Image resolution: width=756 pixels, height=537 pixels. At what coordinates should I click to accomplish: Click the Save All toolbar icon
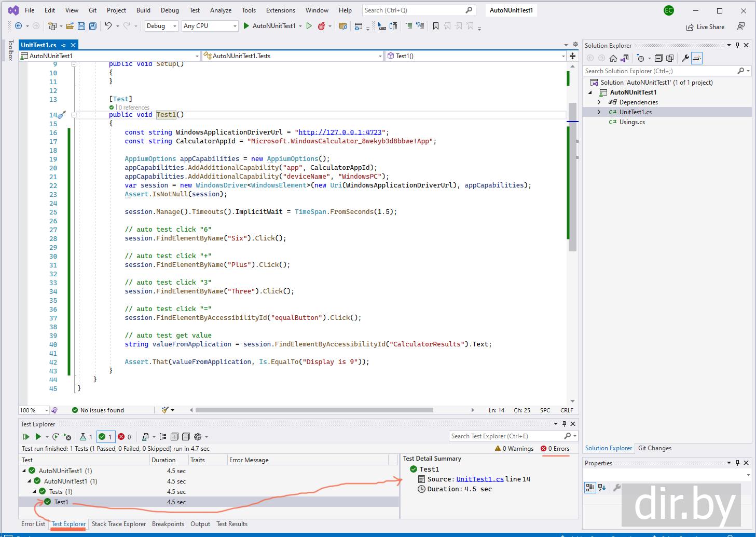coord(92,26)
